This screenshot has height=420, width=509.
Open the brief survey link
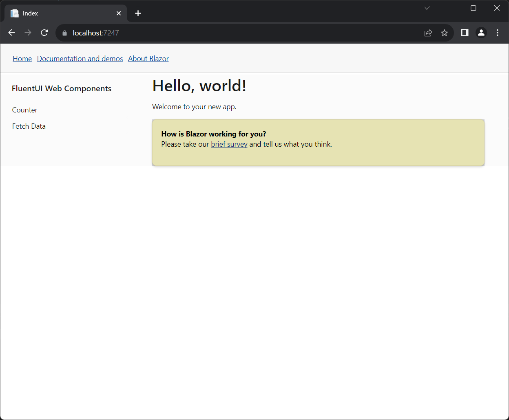(x=229, y=144)
